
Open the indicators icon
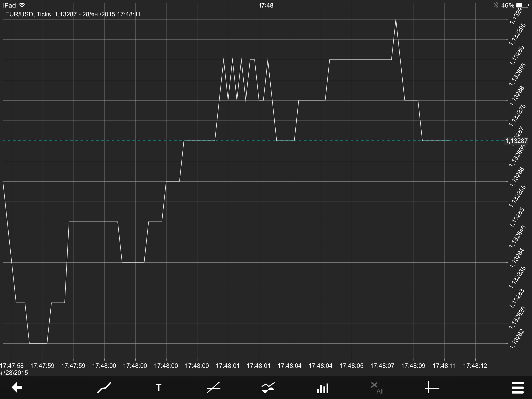(x=268, y=388)
